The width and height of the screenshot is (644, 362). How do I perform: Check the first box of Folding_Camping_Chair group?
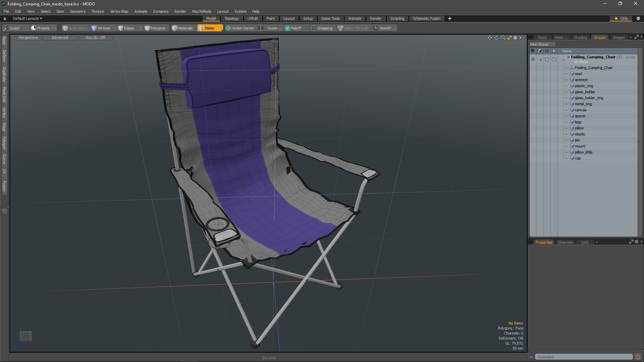[x=547, y=59]
